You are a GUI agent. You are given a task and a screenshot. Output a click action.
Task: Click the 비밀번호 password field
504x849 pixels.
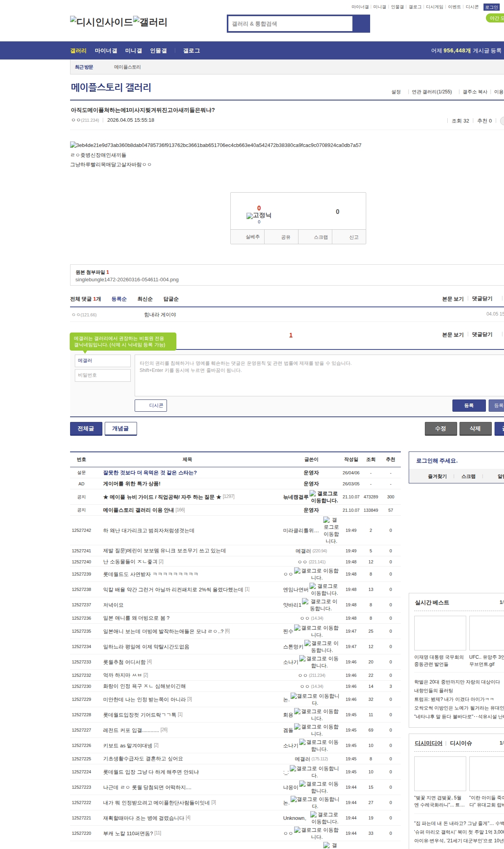103,375
